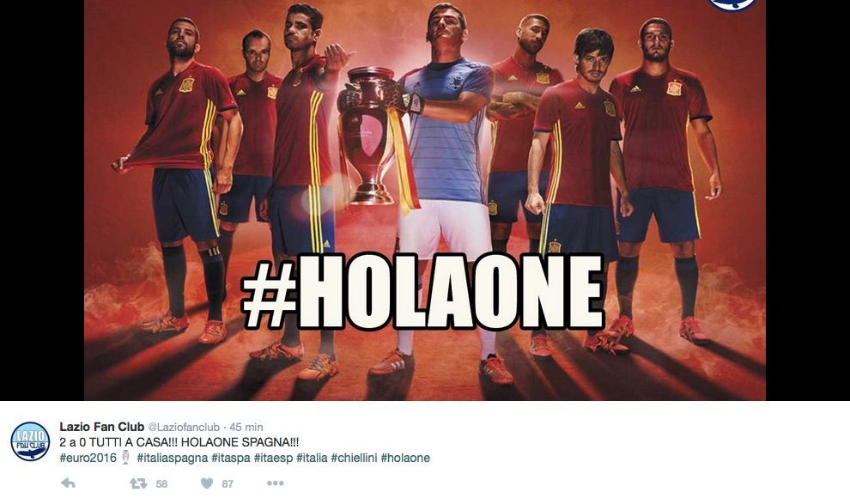
Task: Enlarge the #HOLAONE Spain team image
Action: pos(424,200)
